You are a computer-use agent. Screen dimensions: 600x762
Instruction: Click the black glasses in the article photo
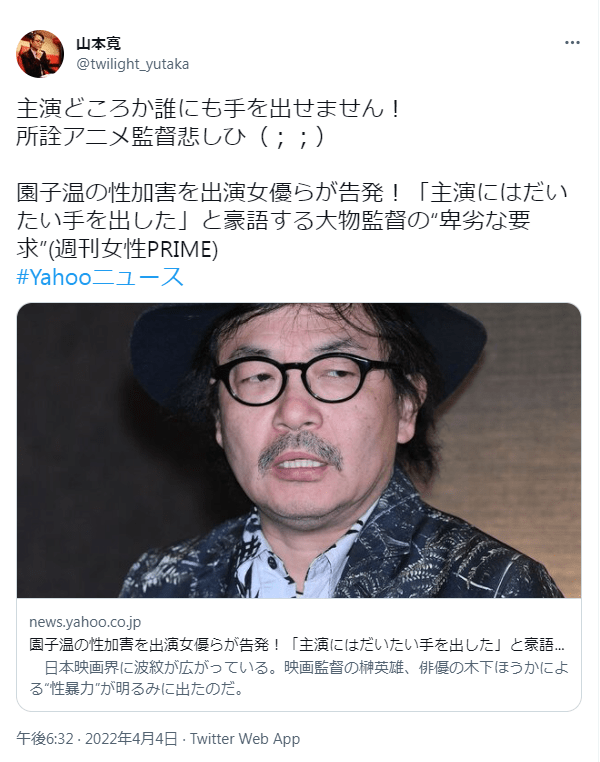(x=302, y=382)
